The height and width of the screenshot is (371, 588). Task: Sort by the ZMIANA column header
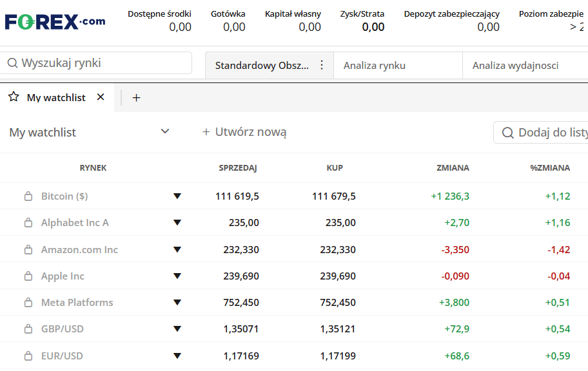453,168
